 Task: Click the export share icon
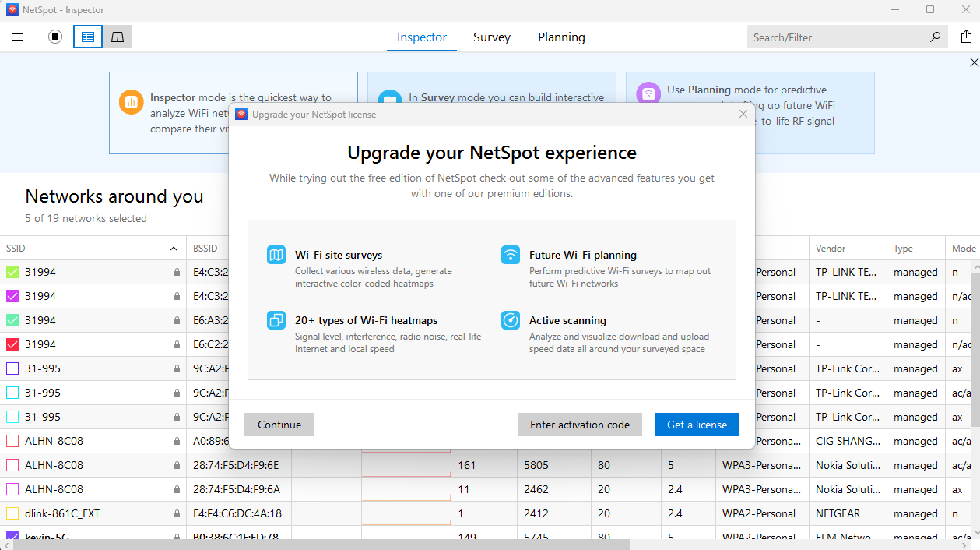pos(966,37)
